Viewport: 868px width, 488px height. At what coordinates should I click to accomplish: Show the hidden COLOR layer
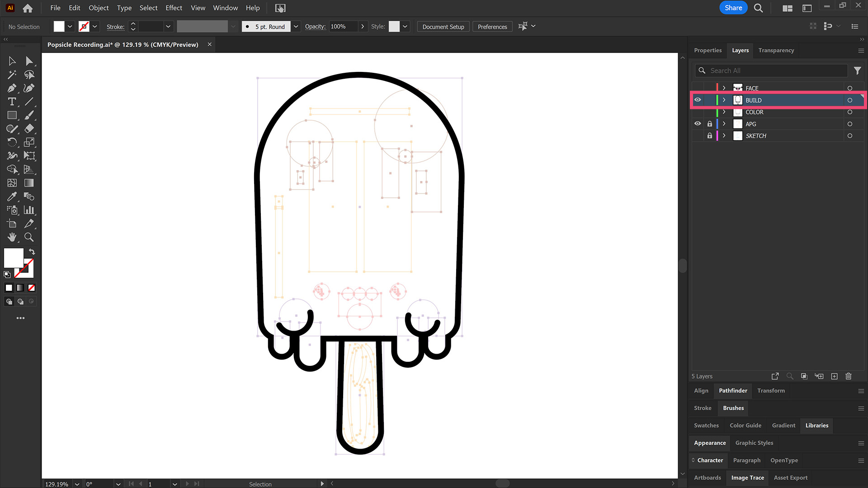[698, 112]
